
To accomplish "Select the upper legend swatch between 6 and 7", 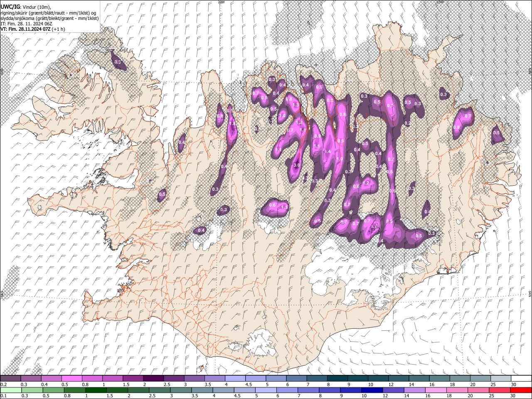I will 296,378.
